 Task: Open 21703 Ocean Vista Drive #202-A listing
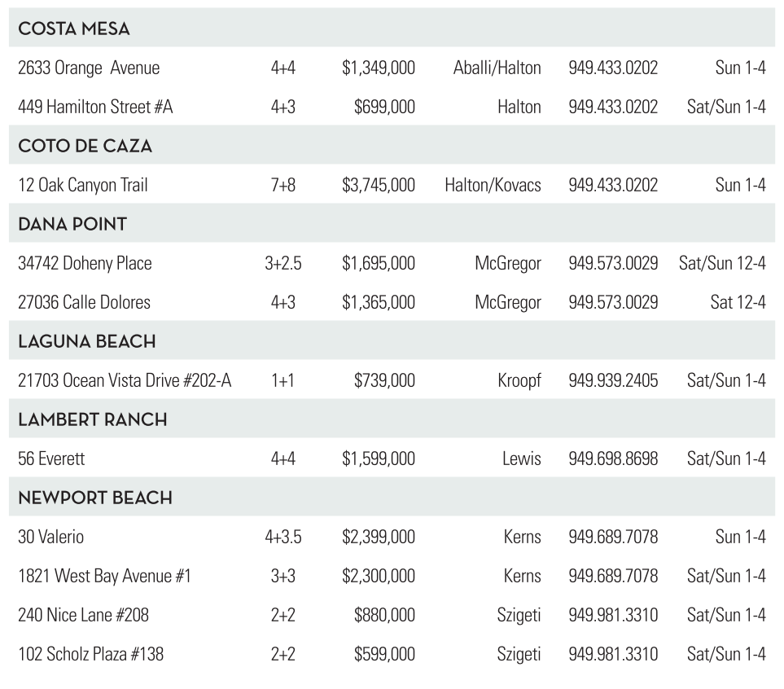(125, 381)
